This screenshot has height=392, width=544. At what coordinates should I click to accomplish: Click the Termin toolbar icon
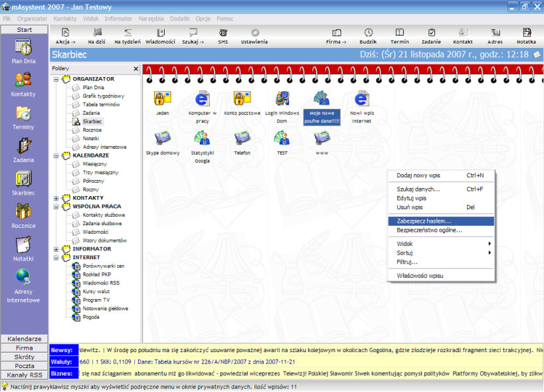click(400, 33)
